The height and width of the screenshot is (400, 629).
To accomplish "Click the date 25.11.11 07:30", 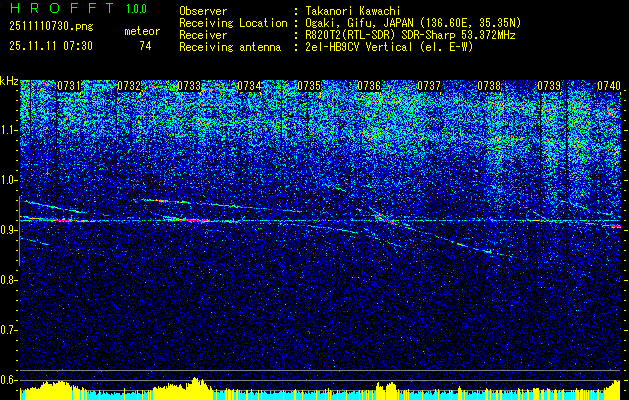I will [x=51, y=46].
